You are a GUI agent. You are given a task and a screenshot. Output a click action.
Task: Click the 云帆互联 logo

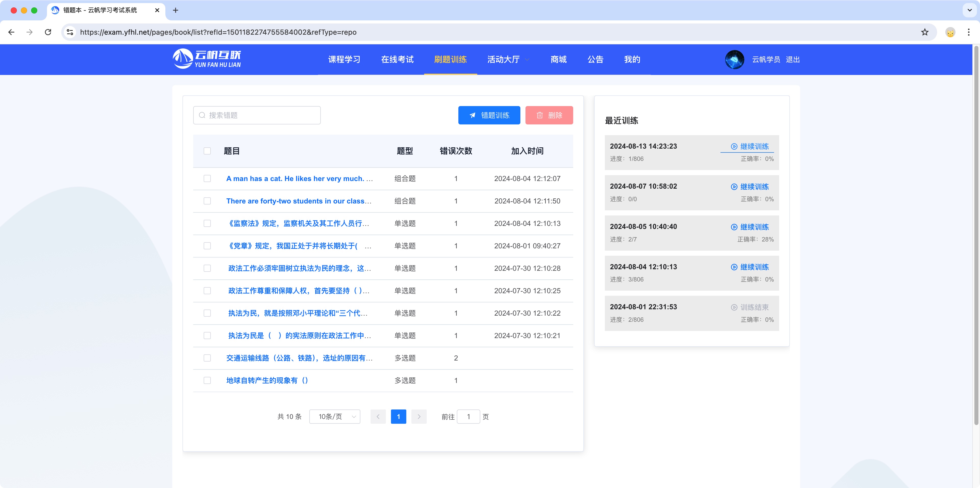[x=206, y=59]
